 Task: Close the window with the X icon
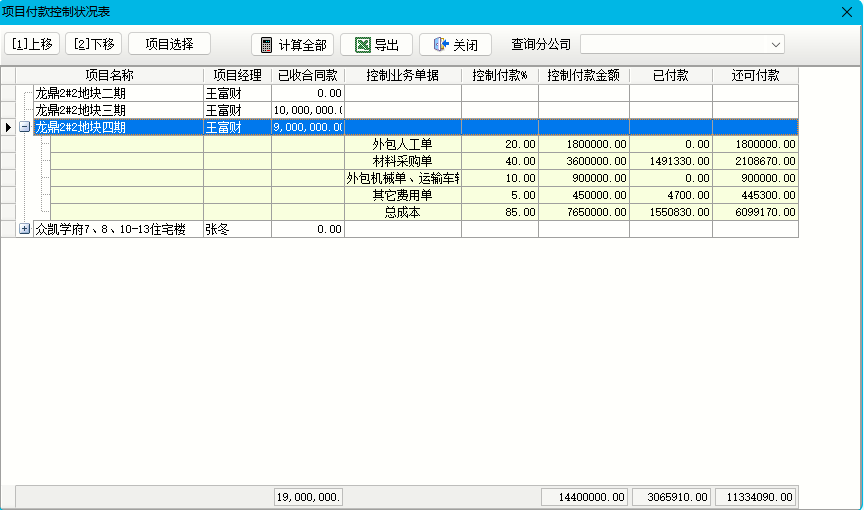(847, 11)
